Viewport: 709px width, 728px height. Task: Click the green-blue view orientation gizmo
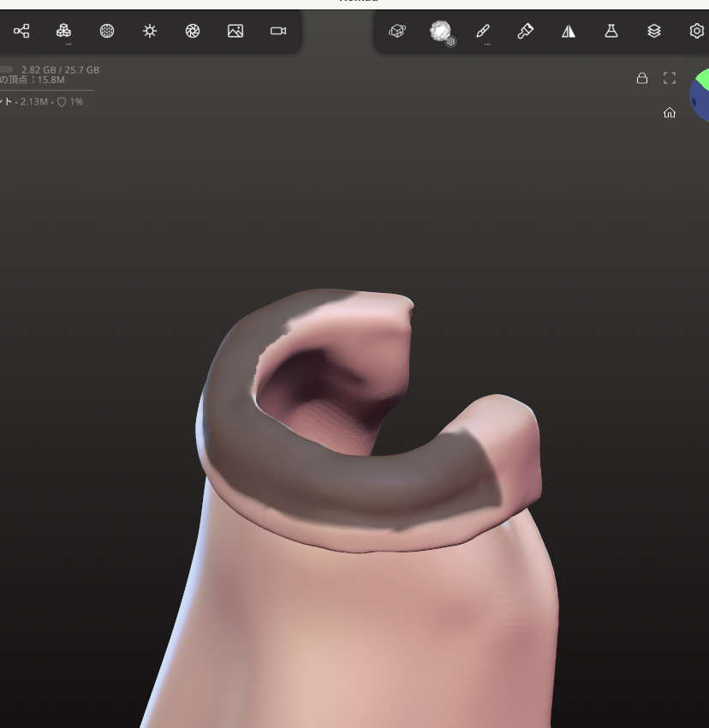700,95
